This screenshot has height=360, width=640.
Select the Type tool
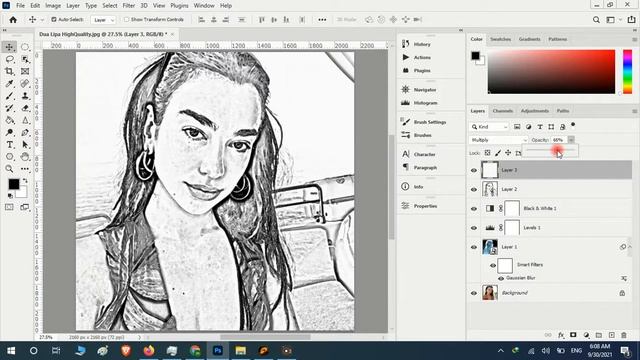(x=9, y=145)
